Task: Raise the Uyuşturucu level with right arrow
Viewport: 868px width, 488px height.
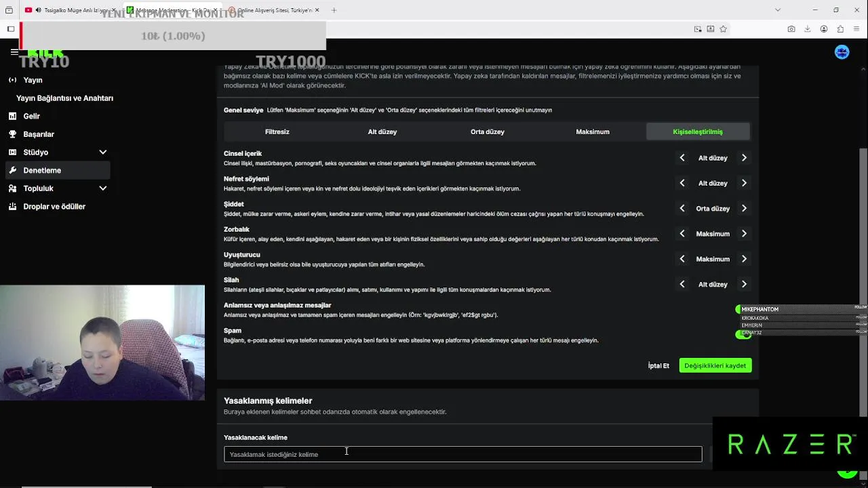Action: pos(744,259)
